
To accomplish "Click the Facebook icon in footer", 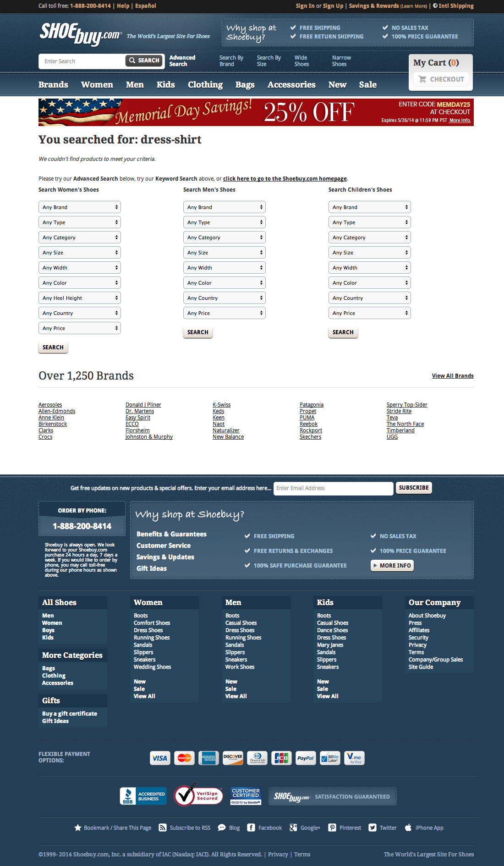I will 251,827.
